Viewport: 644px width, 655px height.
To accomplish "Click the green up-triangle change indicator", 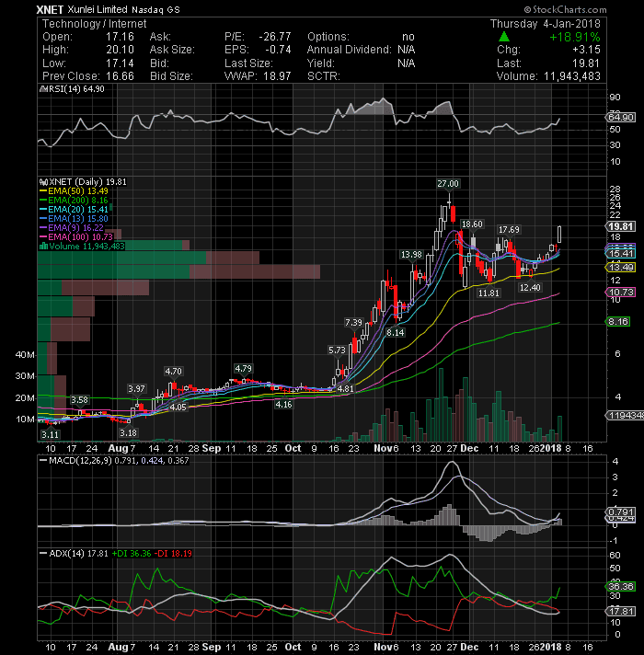I will (504, 37).
